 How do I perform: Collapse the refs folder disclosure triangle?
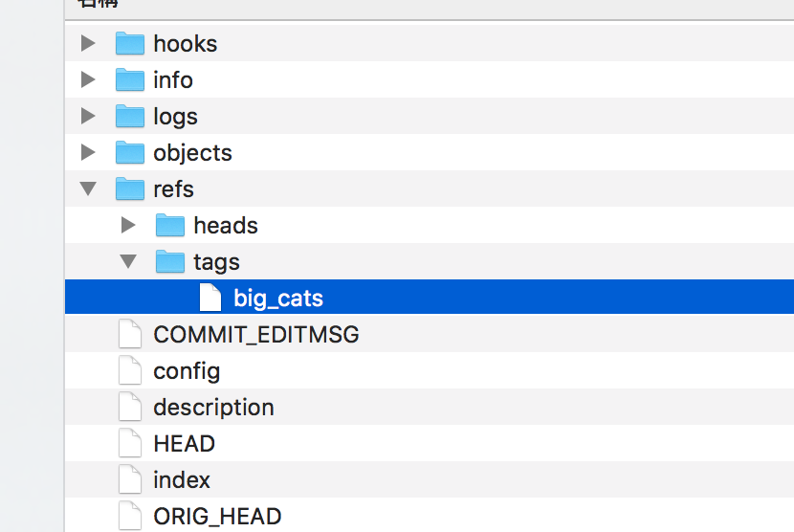pyautogui.click(x=89, y=189)
